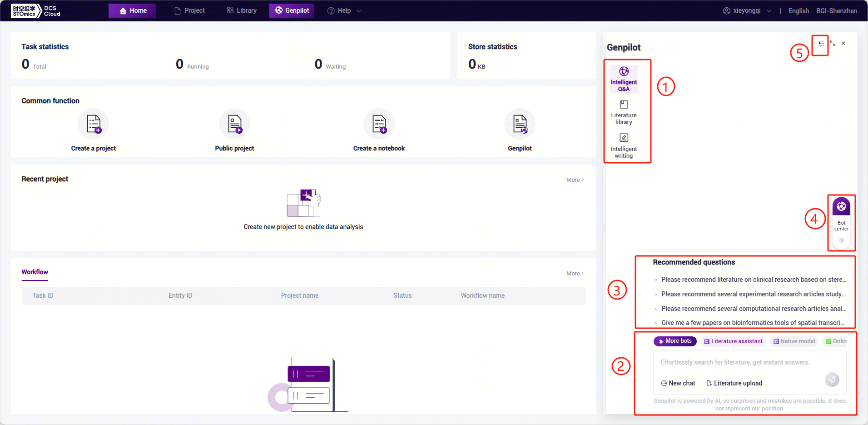This screenshot has height=425, width=868.
Task: Open the Library menu
Action: tap(242, 11)
